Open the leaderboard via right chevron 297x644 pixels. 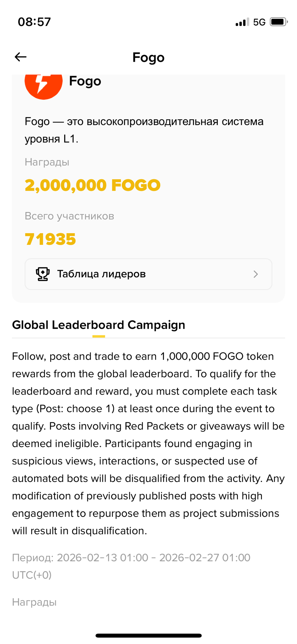coord(255,274)
